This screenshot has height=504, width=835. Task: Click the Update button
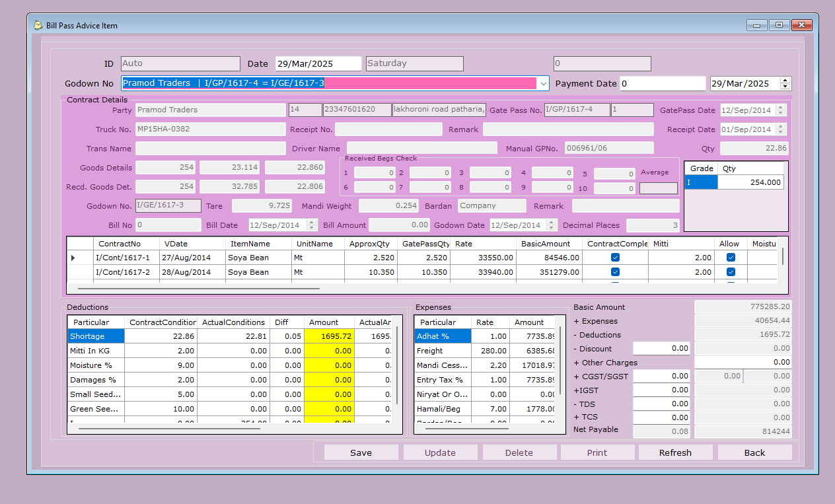pyautogui.click(x=440, y=452)
